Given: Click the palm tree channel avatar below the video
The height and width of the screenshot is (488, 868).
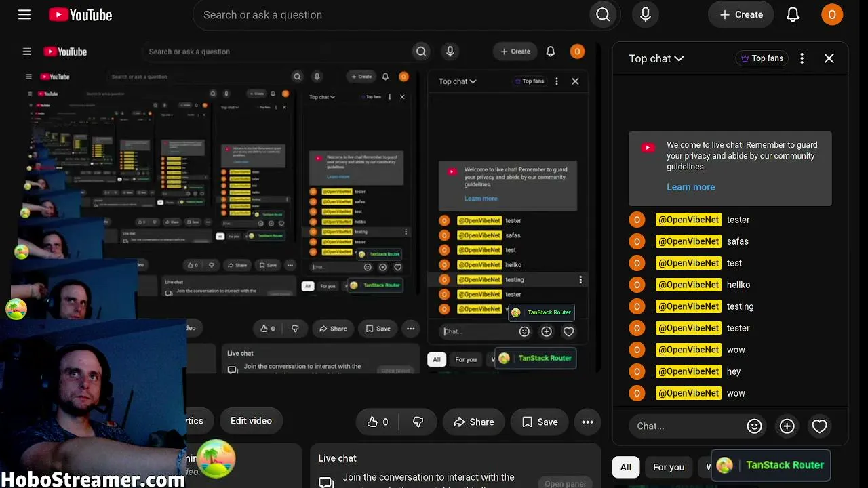Looking at the screenshot, I should [x=216, y=459].
